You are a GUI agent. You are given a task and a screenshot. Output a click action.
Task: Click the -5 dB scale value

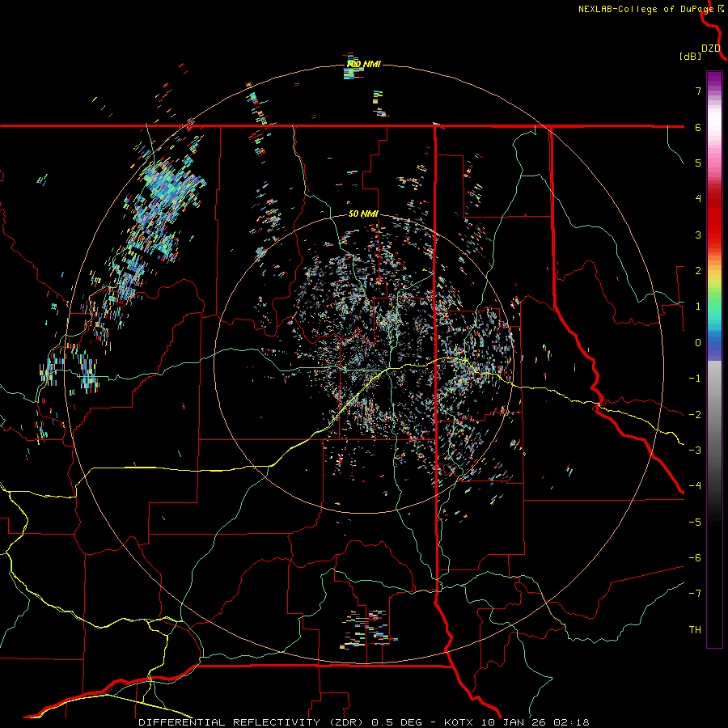point(695,523)
